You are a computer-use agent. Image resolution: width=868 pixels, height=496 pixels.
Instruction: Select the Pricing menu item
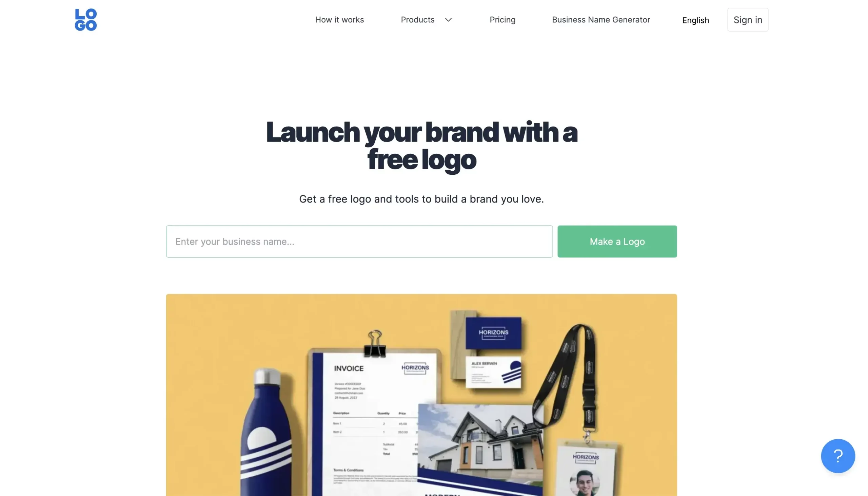[x=502, y=19]
